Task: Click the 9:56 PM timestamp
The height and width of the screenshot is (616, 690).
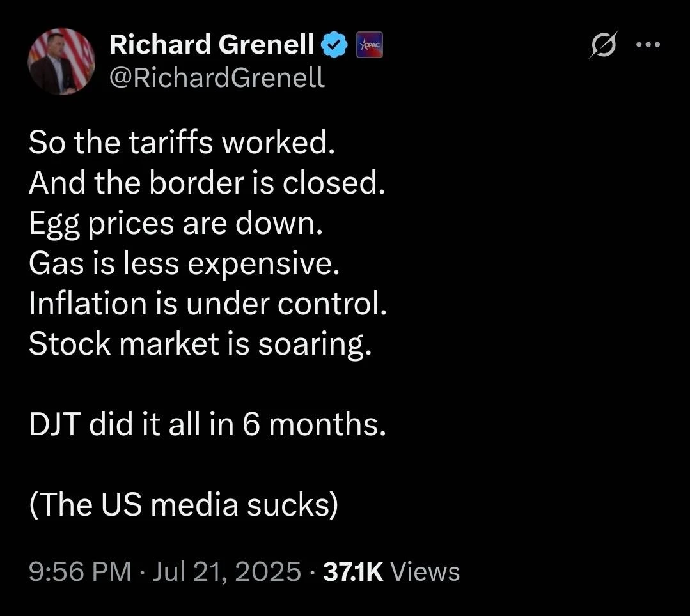Action: coord(80,571)
